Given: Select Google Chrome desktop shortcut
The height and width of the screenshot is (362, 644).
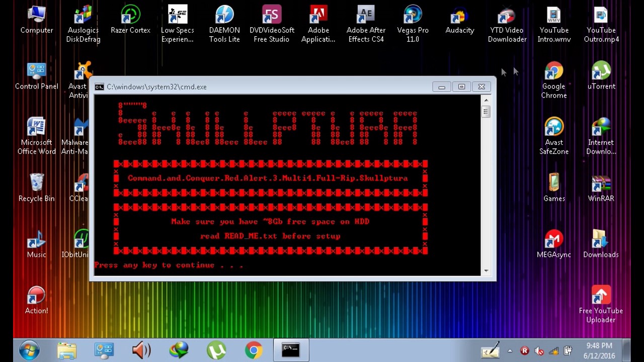Looking at the screenshot, I should coord(554,80).
